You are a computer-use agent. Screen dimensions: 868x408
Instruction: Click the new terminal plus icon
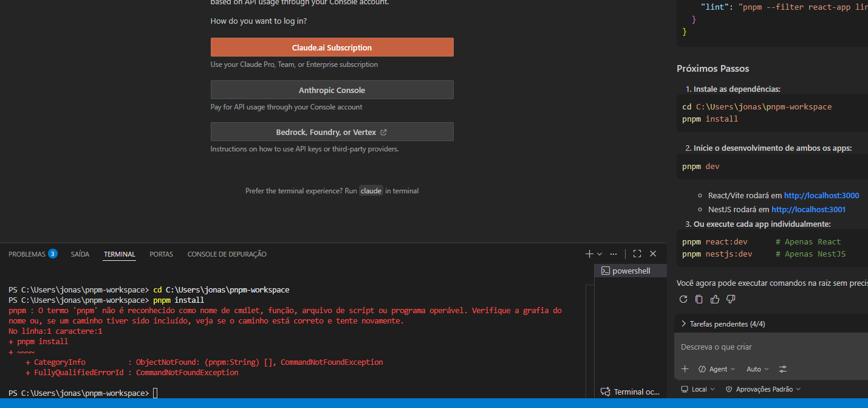point(589,254)
